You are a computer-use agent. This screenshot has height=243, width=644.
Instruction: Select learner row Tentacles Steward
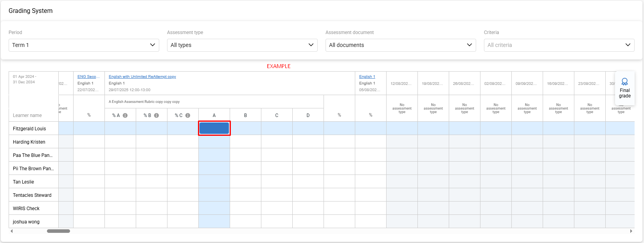coord(32,195)
